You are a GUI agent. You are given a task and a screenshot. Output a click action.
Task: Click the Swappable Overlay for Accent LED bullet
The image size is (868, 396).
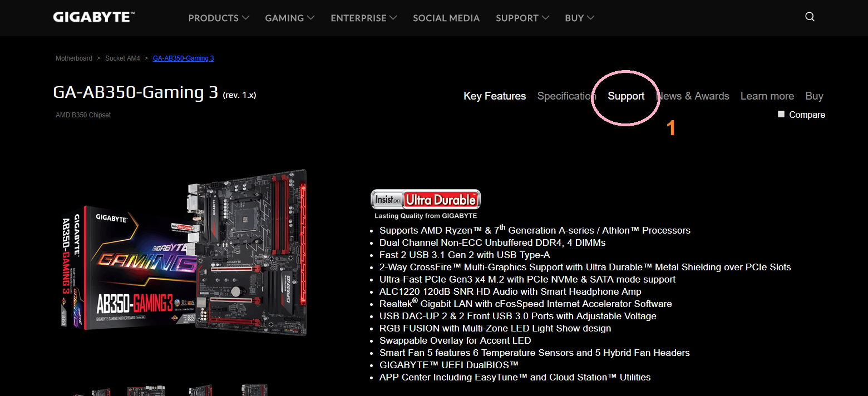[455, 341]
